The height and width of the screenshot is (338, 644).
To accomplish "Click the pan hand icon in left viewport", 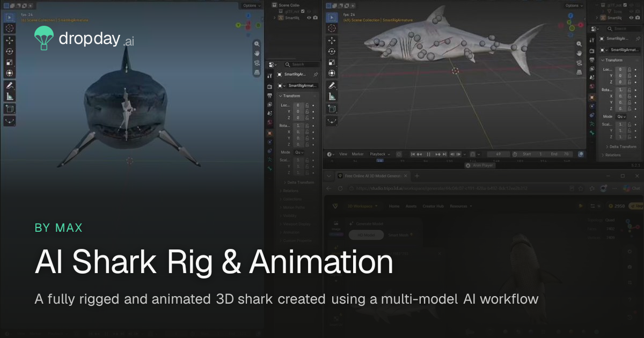I will (x=257, y=53).
